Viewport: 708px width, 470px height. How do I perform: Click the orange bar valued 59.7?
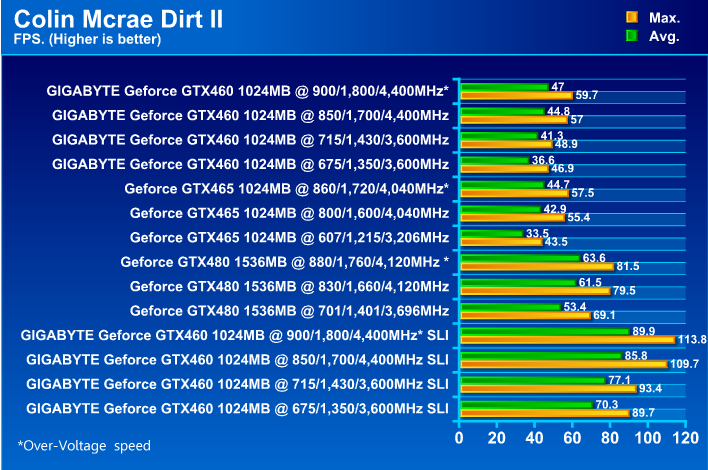coord(517,95)
